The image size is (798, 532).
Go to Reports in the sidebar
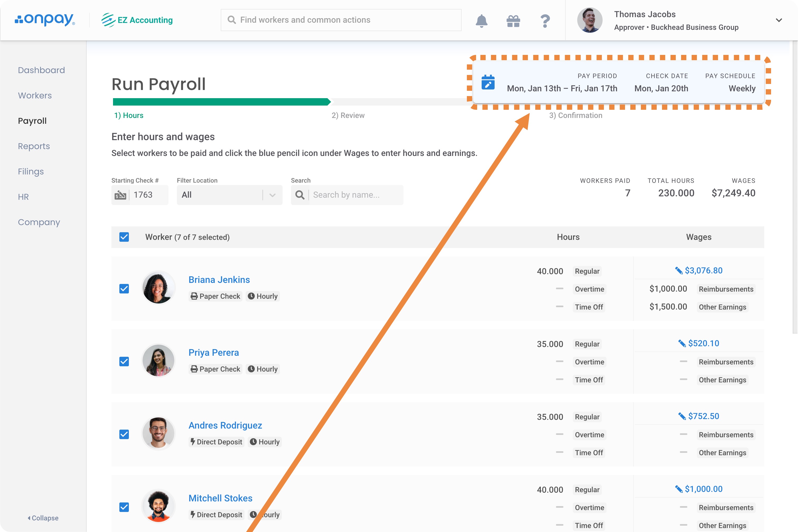pyautogui.click(x=34, y=146)
